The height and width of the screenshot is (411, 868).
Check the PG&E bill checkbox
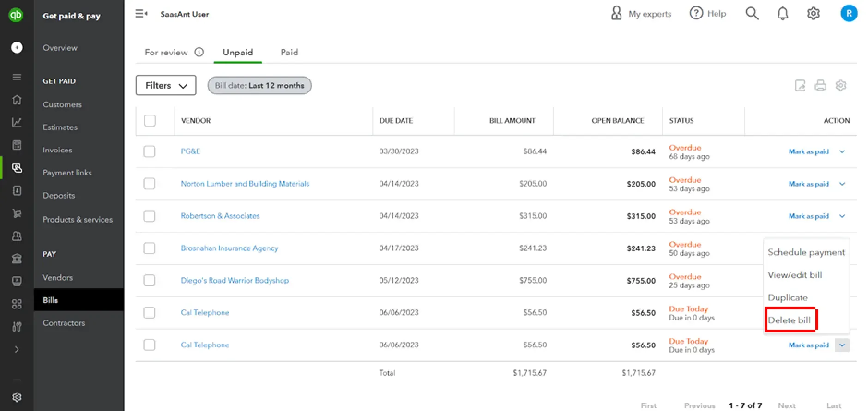[x=150, y=151]
